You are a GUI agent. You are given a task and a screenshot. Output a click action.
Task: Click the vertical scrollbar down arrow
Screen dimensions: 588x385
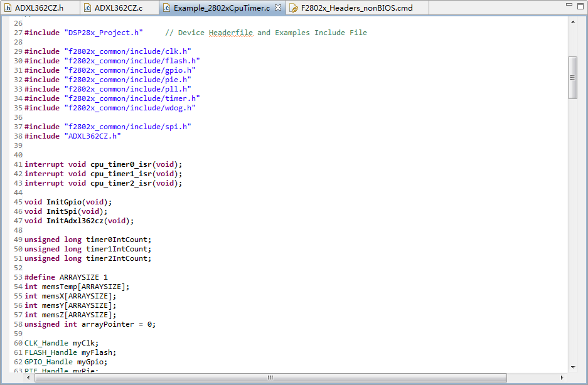point(572,367)
